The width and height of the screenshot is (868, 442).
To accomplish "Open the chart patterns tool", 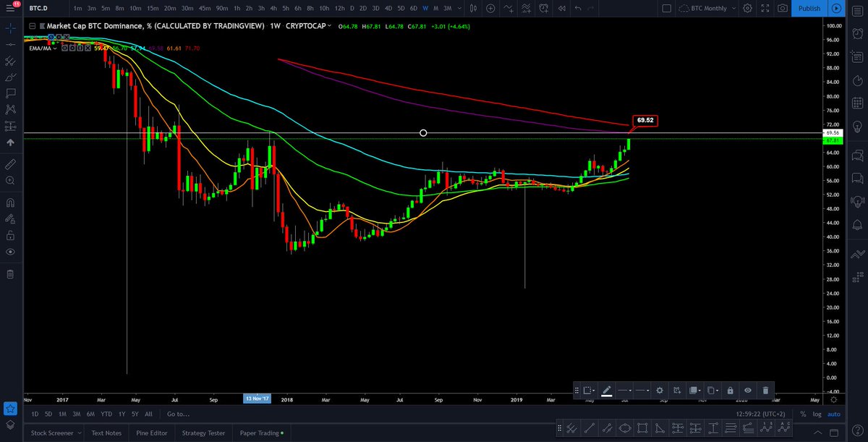I will [10, 110].
